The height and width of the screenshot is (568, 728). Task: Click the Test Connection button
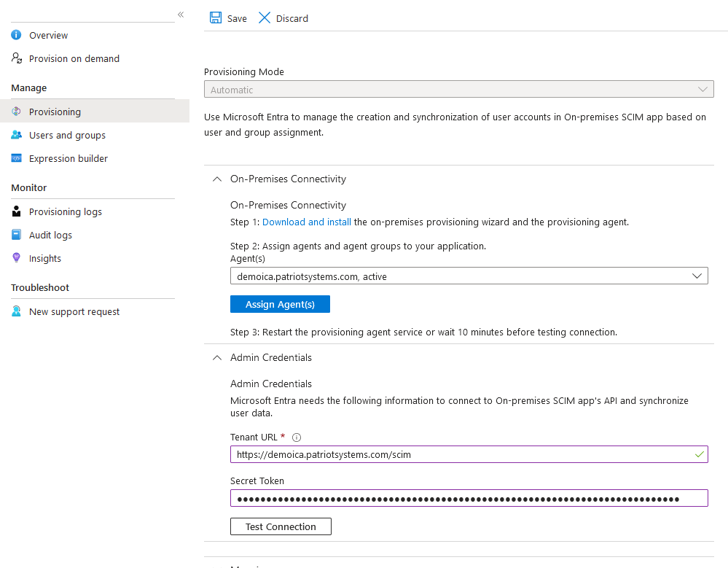coord(281,526)
